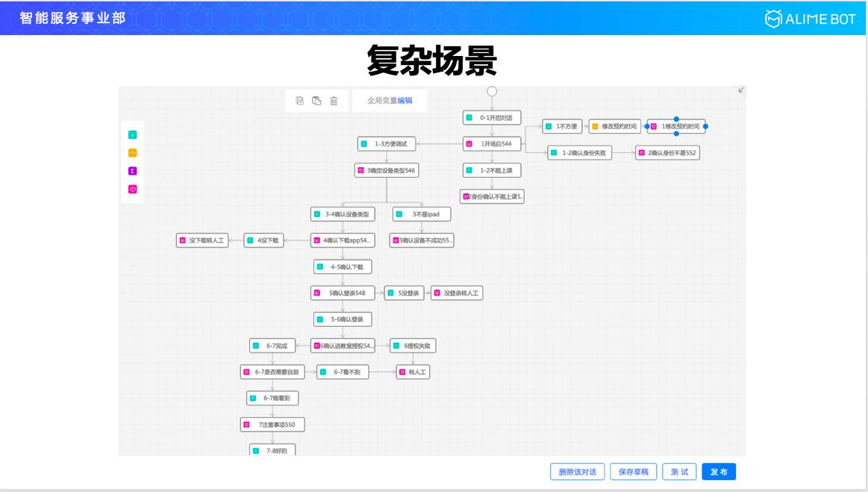Select the purple Σ node type icon in left palette
The height and width of the screenshot is (492, 868).
pos(132,170)
